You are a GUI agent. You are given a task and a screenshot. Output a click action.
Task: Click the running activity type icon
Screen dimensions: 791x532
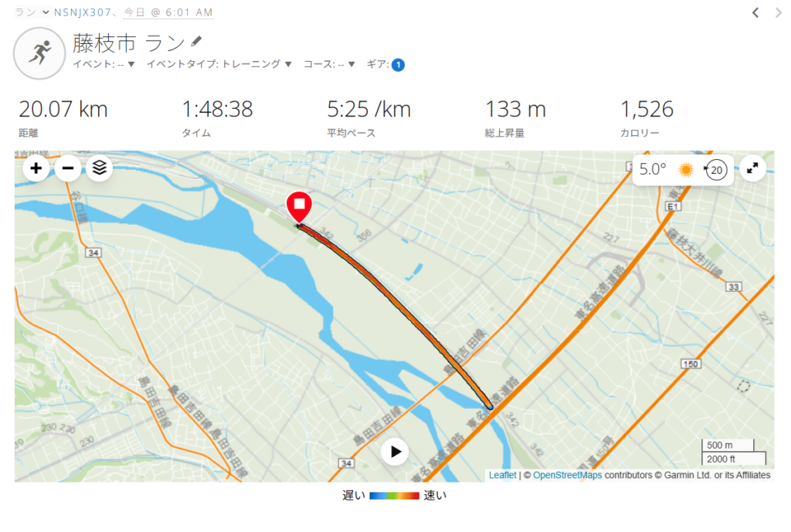pos(39,53)
